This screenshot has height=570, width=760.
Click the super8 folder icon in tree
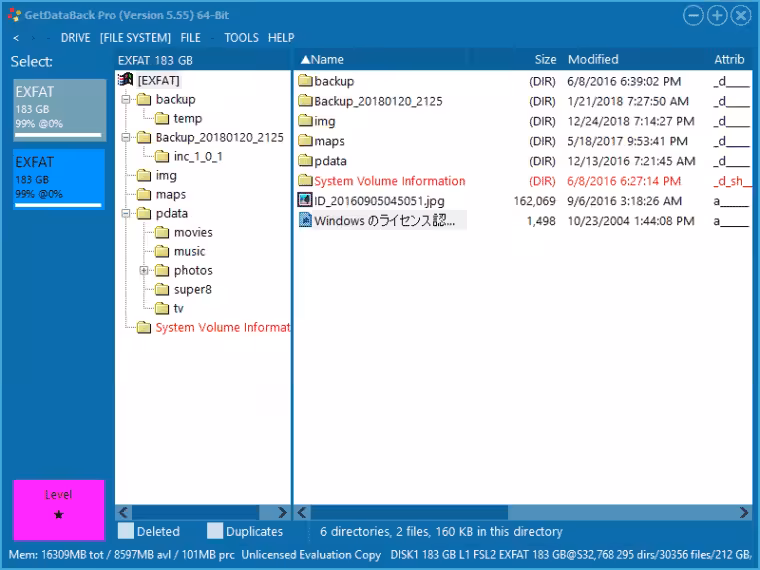point(162,289)
